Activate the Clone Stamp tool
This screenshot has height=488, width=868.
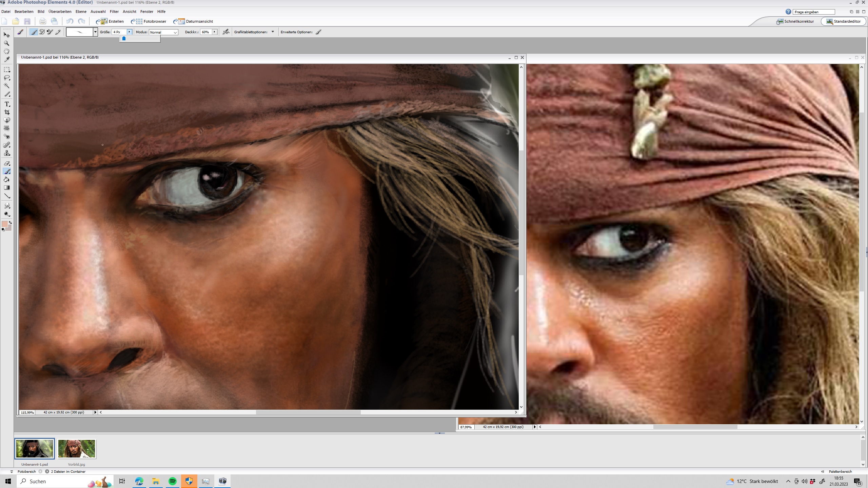[6, 153]
